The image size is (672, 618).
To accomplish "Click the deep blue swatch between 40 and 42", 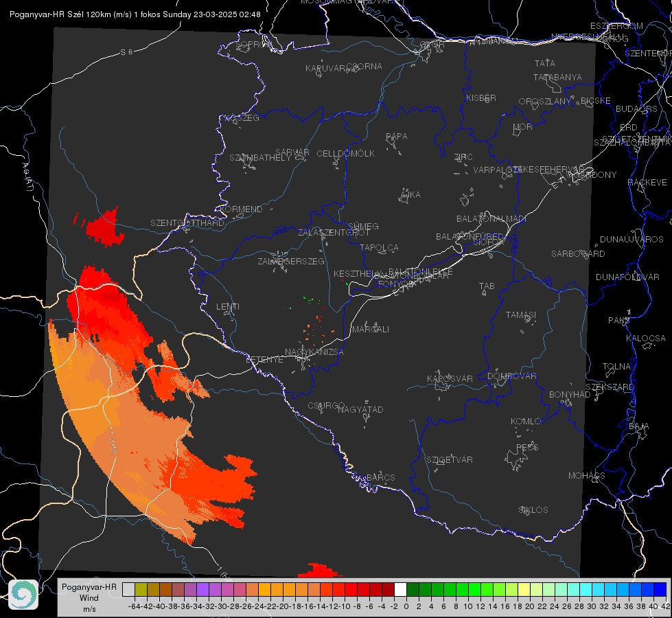I will coord(660,589).
